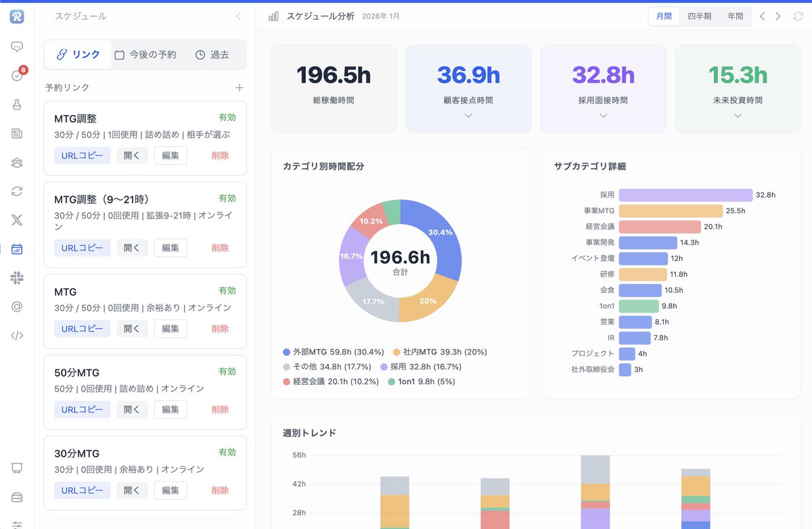The height and width of the screenshot is (529, 812).
Task: Open the 30分MTG booking link
Action: pos(132,490)
